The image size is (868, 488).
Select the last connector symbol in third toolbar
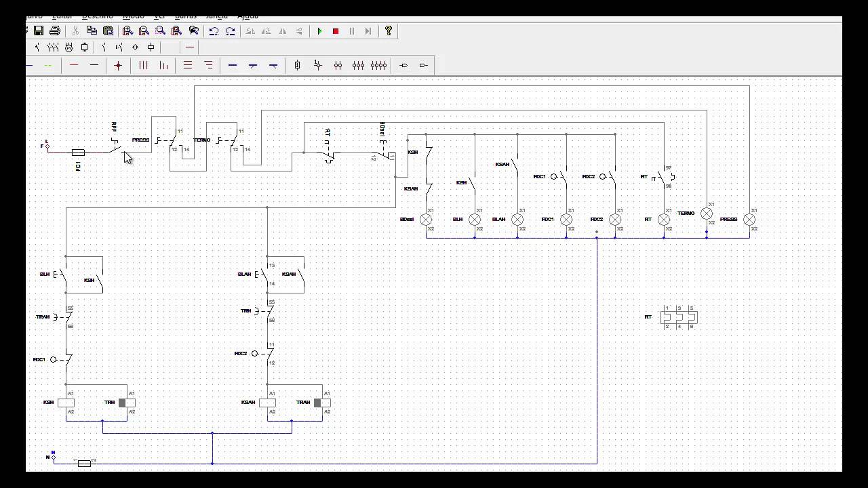click(424, 65)
